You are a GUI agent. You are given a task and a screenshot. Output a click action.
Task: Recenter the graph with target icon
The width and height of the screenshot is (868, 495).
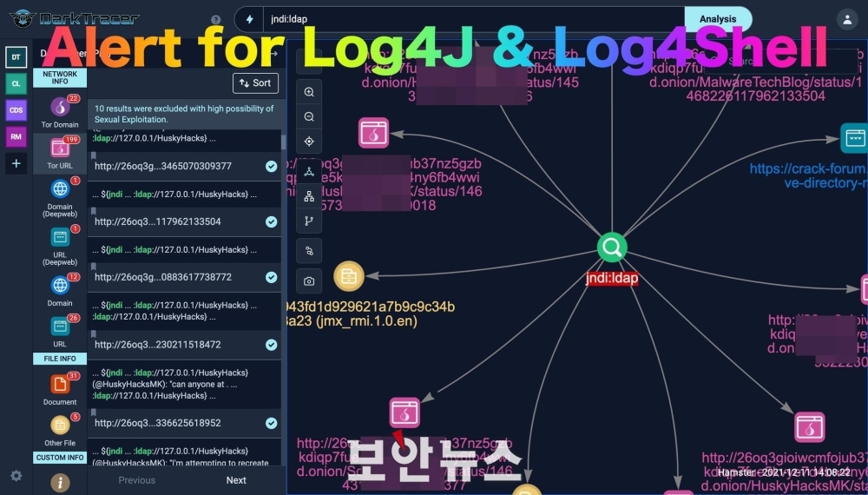pos(309,142)
